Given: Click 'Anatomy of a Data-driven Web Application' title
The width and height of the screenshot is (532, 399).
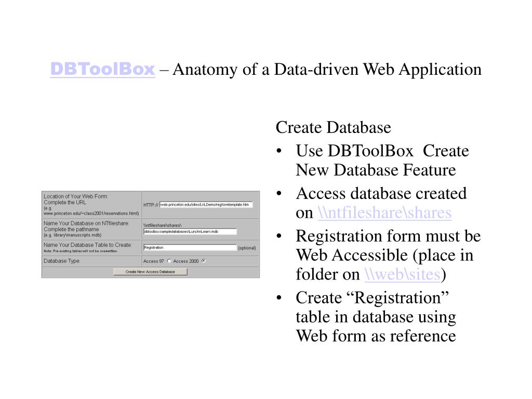Looking at the screenshot, I should click(x=327, y=69).
